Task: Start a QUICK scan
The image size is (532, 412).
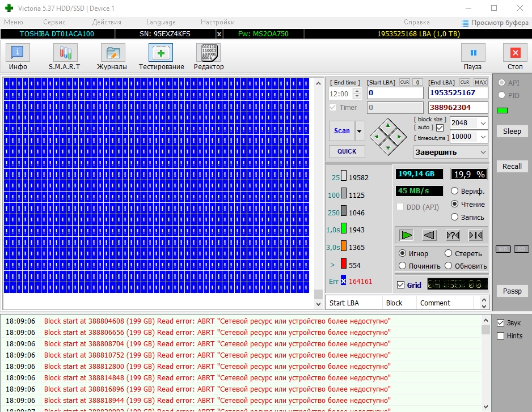Action: [x=347, y=151]
